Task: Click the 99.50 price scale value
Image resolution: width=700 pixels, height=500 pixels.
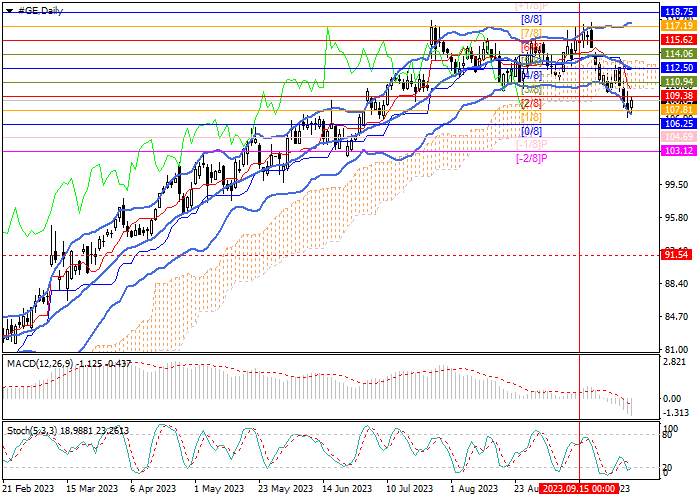Action: tap(677, 185)
